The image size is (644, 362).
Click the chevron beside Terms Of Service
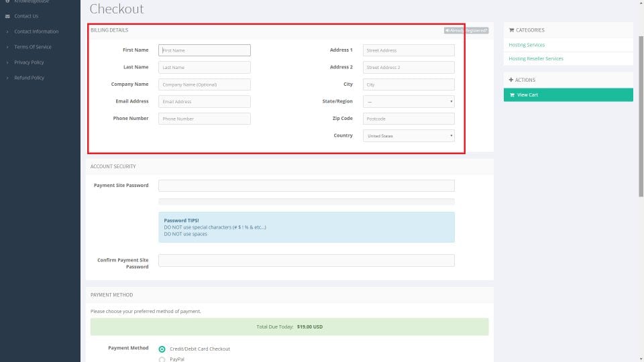tap(7, 47)
